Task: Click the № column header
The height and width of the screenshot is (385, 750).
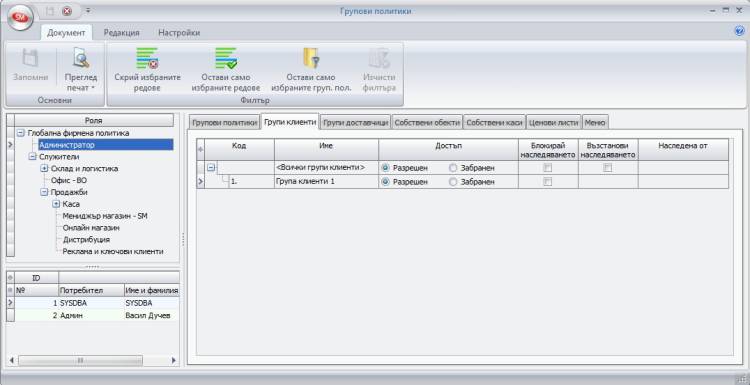Action: click(36, 290)
